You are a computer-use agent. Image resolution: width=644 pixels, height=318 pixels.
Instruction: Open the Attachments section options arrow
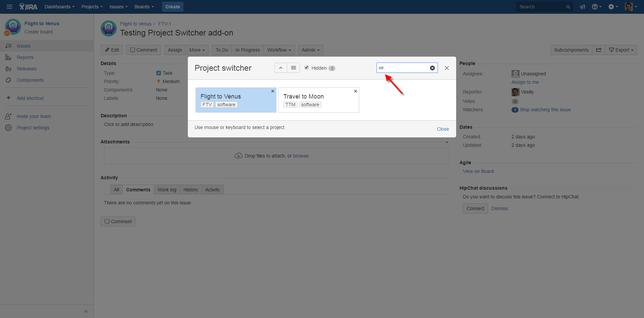point(447,142)
